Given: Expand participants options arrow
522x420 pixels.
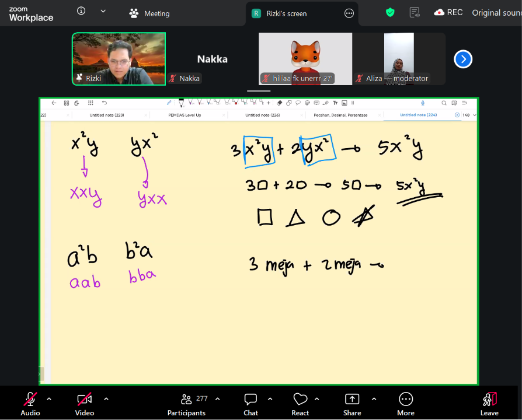Looking at the screenshot, I should click(x=218, y=399).
